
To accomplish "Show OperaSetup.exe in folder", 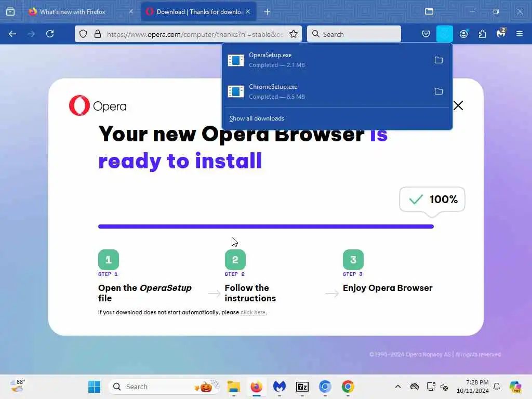I will 438,60.
